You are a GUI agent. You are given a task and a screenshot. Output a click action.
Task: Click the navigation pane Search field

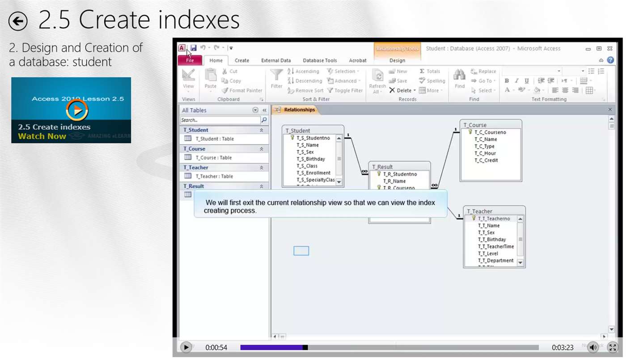pyautogui.click(x=220, y=120)
